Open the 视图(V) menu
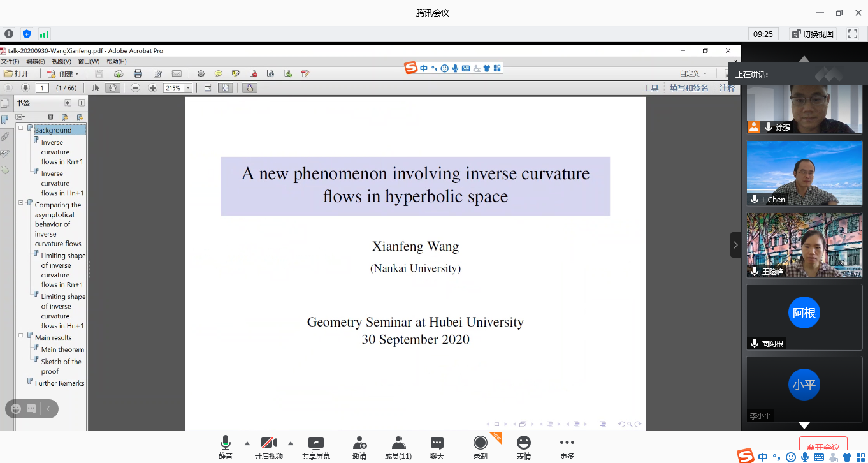 (61, 61)
